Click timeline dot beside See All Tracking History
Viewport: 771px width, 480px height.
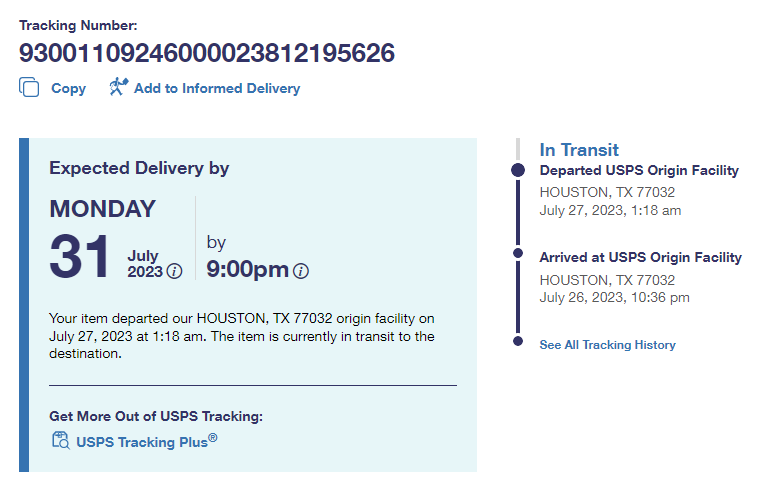(518, 342)
